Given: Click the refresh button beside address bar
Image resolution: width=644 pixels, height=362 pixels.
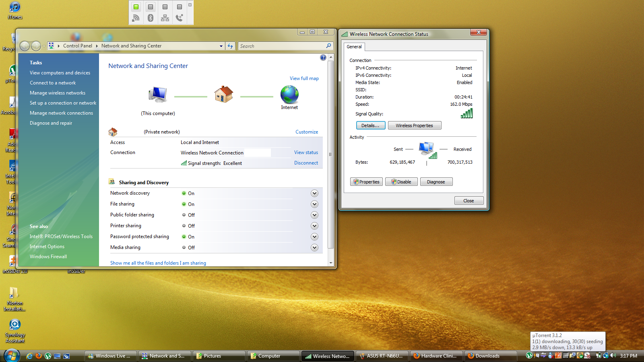Looking at the screenshot, I should (230, 46).
